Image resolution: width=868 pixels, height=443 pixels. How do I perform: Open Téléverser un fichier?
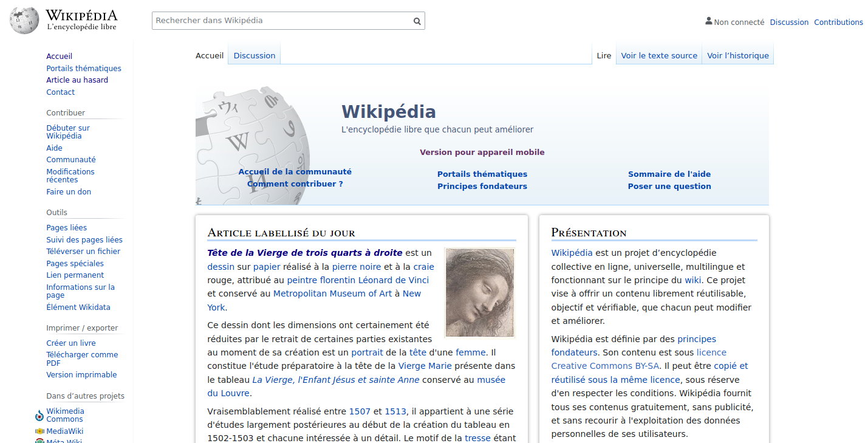tap(83, 252)
